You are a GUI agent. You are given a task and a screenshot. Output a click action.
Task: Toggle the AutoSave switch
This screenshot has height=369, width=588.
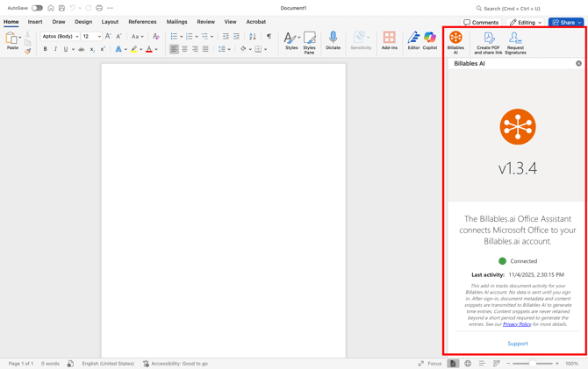37,8
